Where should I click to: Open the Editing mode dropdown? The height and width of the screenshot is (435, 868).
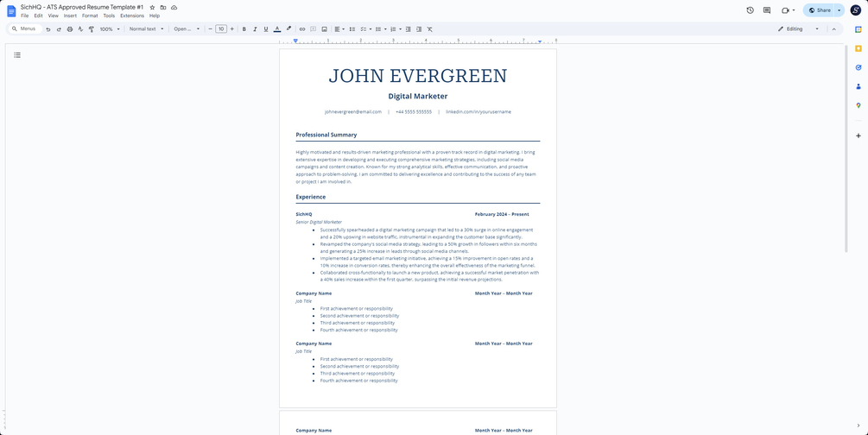tap(798, 28)
